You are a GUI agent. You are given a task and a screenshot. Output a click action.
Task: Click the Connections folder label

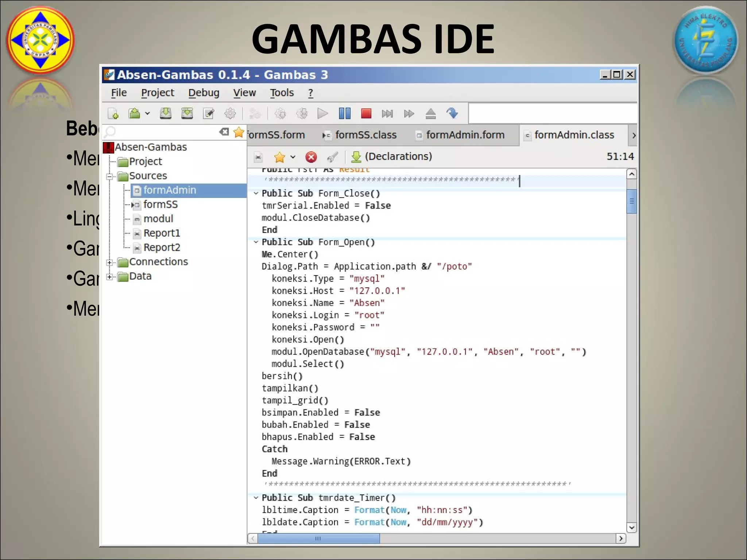point(158,262)
